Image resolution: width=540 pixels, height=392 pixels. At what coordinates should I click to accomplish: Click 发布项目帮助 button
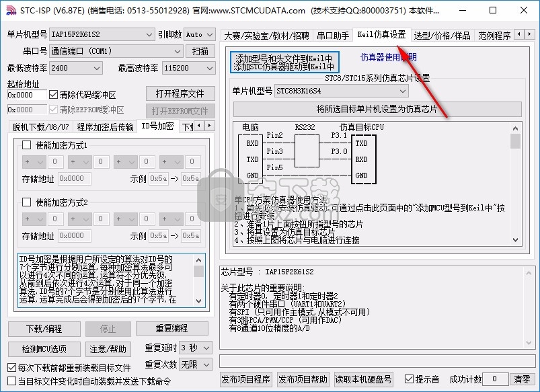303,379
